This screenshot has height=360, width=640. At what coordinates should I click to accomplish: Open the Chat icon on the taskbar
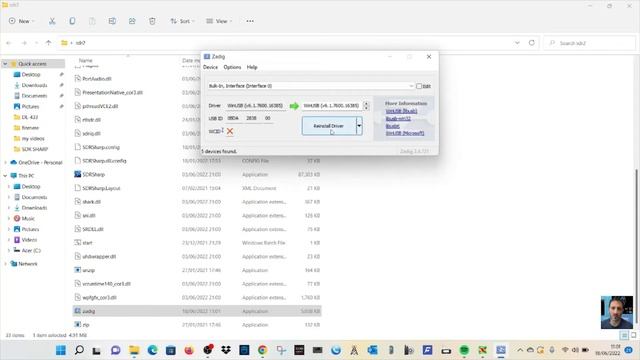(116, 350)
